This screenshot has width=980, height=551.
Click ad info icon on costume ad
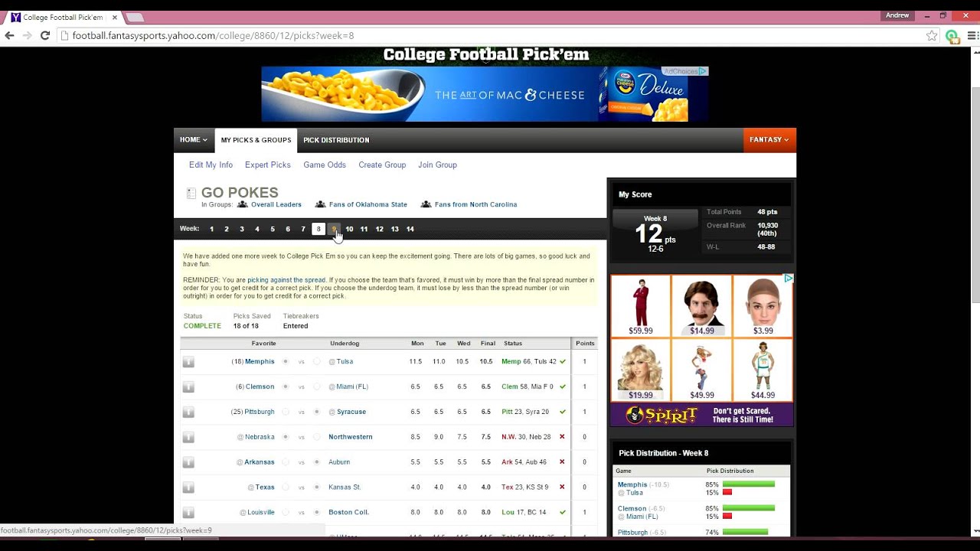click(788, 279)
